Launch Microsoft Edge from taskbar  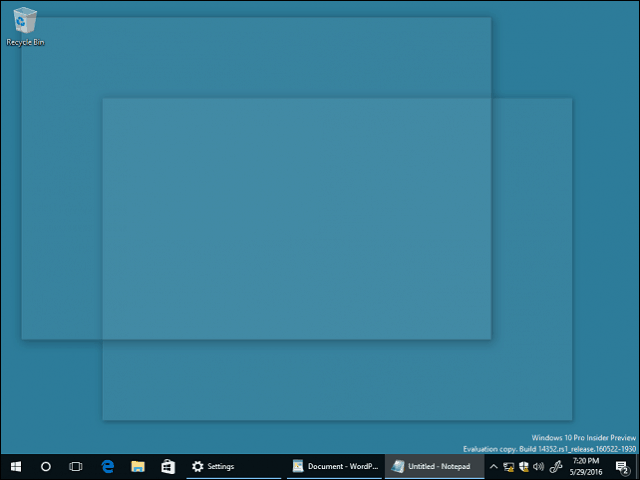[x=107, y=467]
